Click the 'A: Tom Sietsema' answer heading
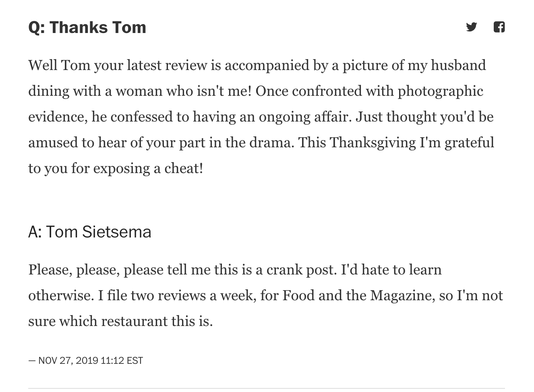 pyautogui.click(x=90, y=232)
